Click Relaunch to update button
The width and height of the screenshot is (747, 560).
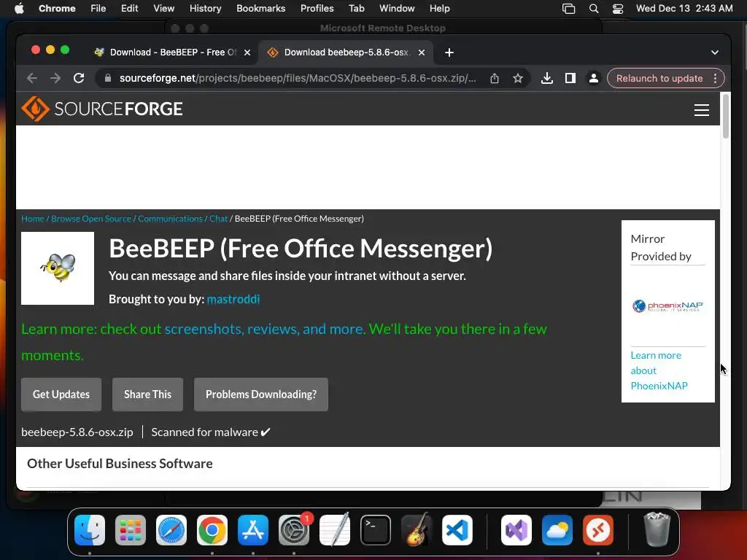click(659, 78)
